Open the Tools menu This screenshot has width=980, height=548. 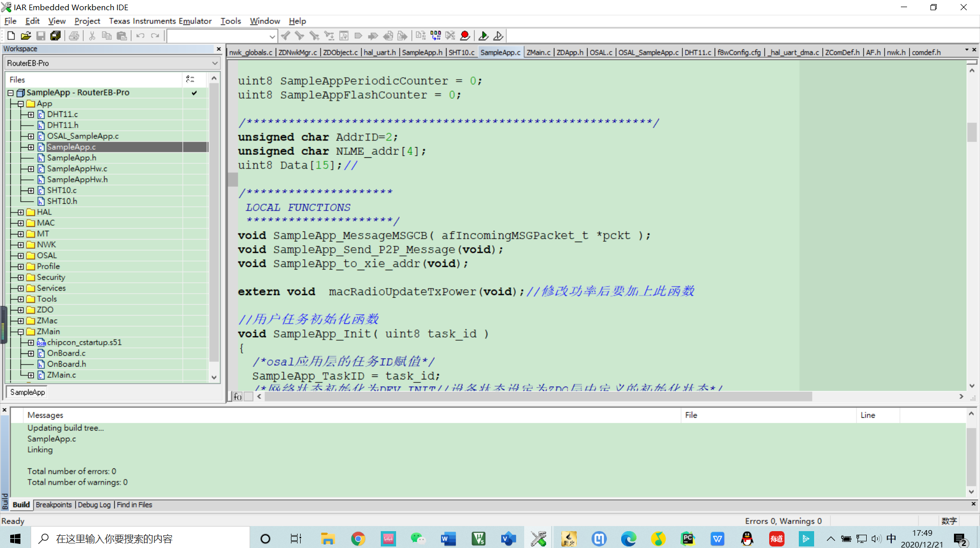point(231,21)
